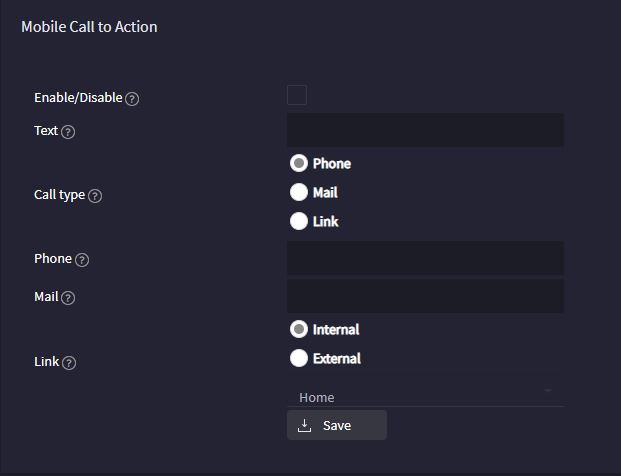Select the Phone call type radio
This screenshot has height=476, width=621.
tap(299, 163)
